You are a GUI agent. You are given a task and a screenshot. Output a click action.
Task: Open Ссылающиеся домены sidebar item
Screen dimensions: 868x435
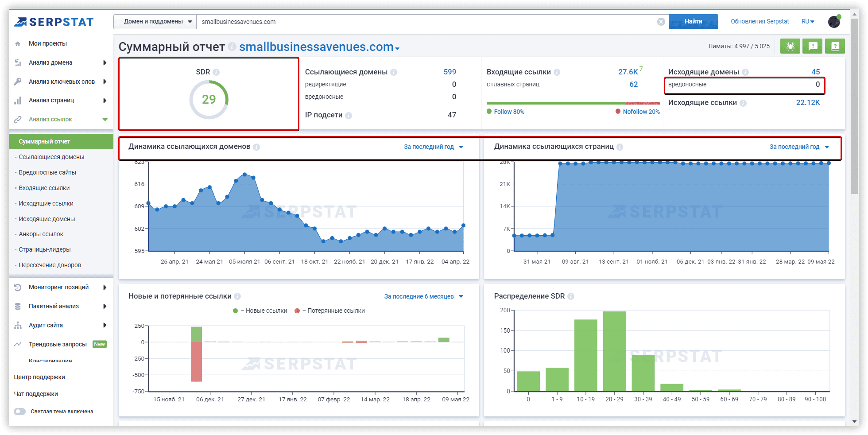pos(51,157)
